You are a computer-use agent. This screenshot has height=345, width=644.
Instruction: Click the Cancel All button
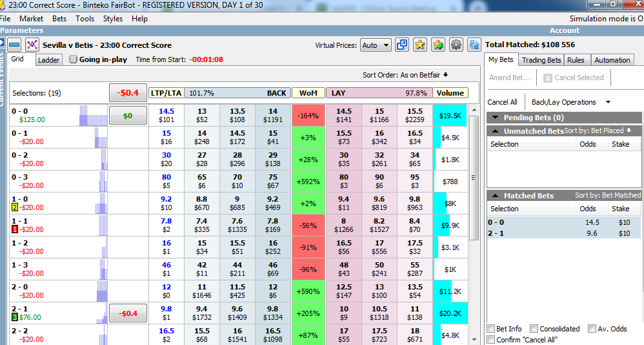click(x=502, y=102)
